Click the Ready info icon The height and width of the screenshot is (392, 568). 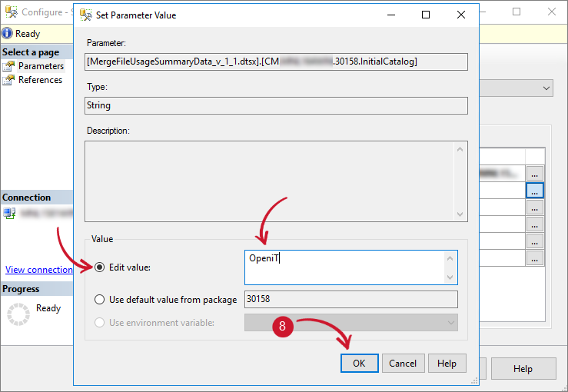[7, 33]
